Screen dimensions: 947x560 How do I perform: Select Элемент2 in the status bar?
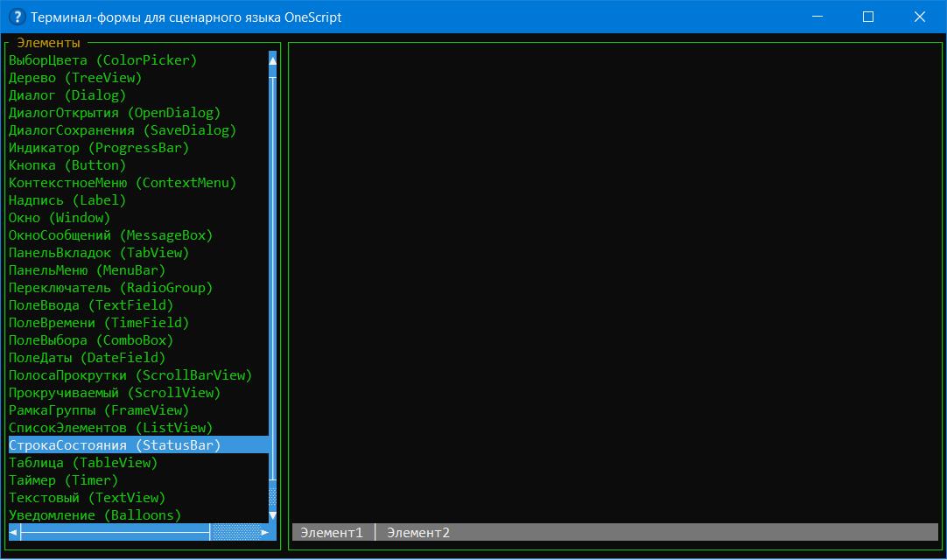click(x=418, y=533)
